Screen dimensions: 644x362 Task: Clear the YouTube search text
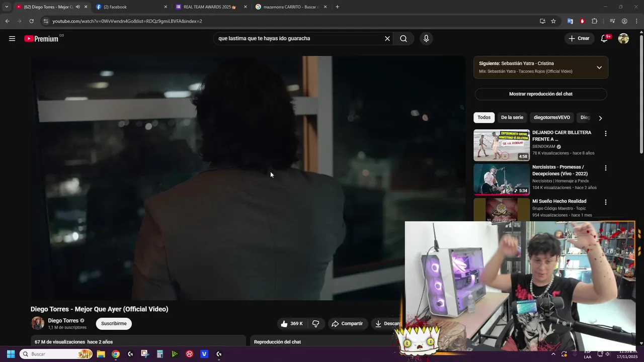[387, 39]
